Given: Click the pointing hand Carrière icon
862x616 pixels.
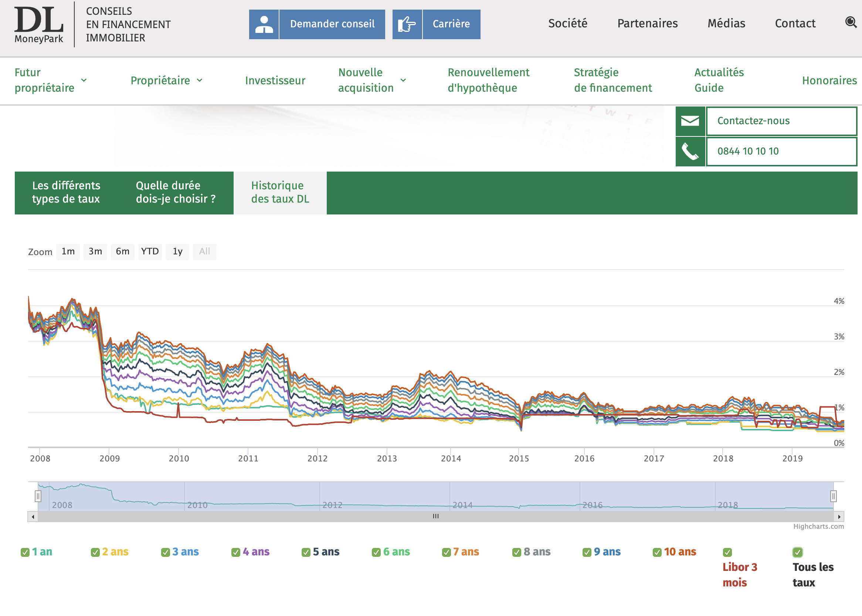Looking at the screenshot, I should [407, 24].
